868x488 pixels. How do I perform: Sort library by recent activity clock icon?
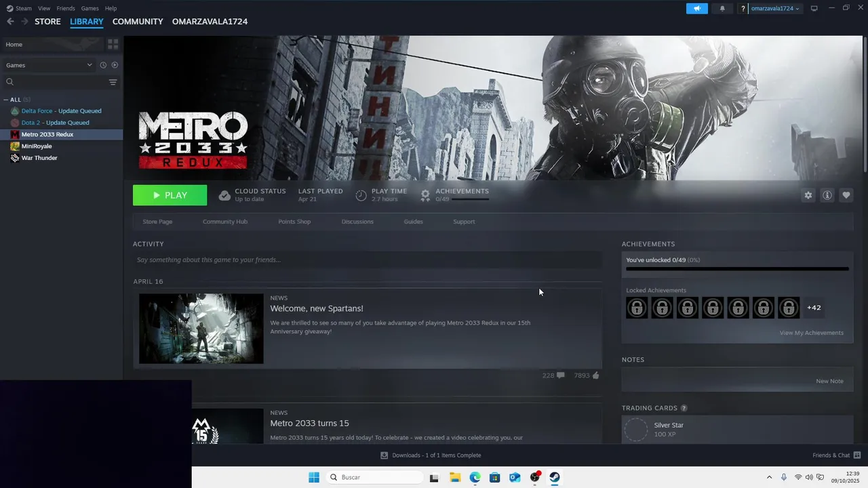(x=103, y=65)
